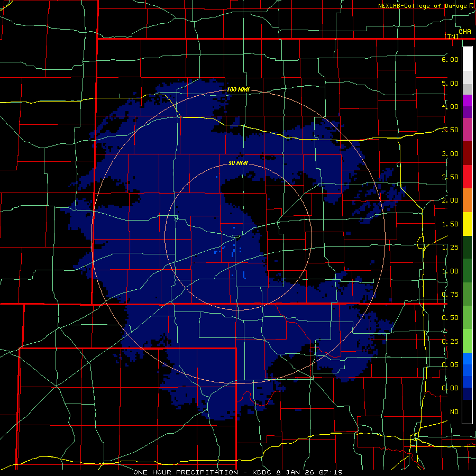Pick the bright red legend swatch
The width and height of the screenshot is (476, 476).
467,177
